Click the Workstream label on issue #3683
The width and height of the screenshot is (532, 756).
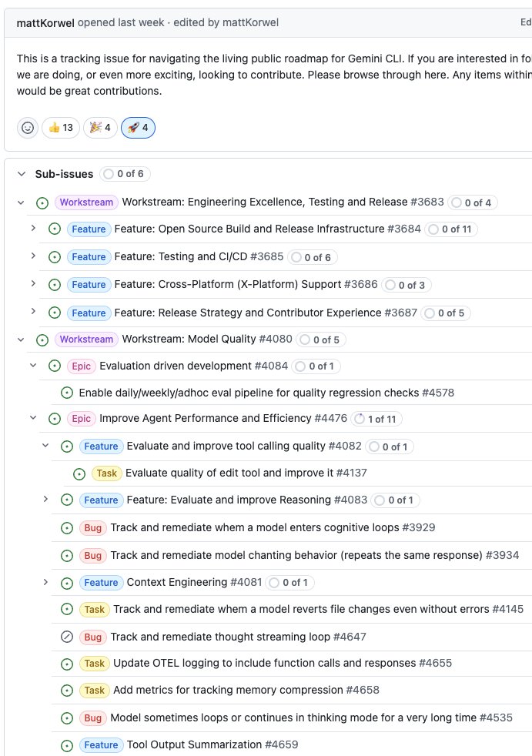pos(86,202)
